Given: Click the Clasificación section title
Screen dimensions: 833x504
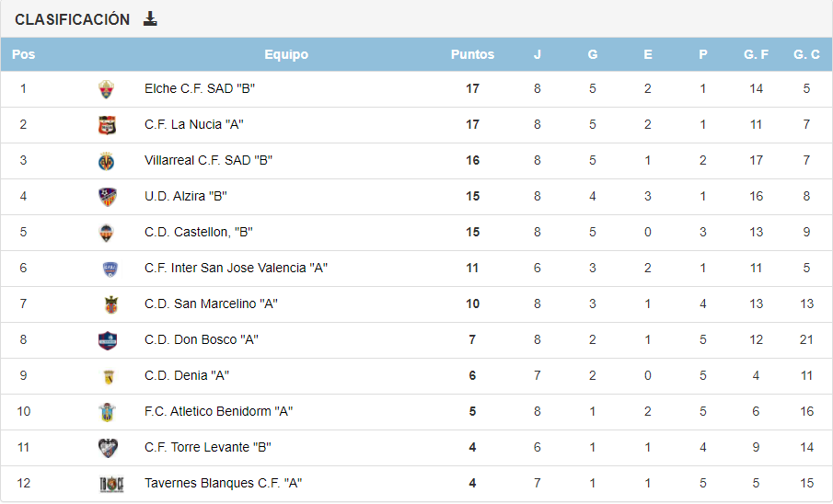Looking at the screenshot, I should click(73, 19).
